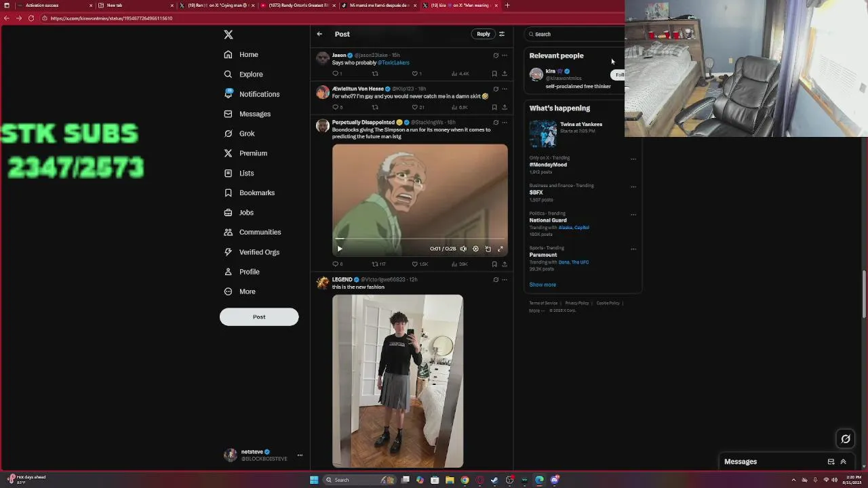Compose new message in Messages drawer
Viewport: 868px width, 488px height.
coord(831,462)
